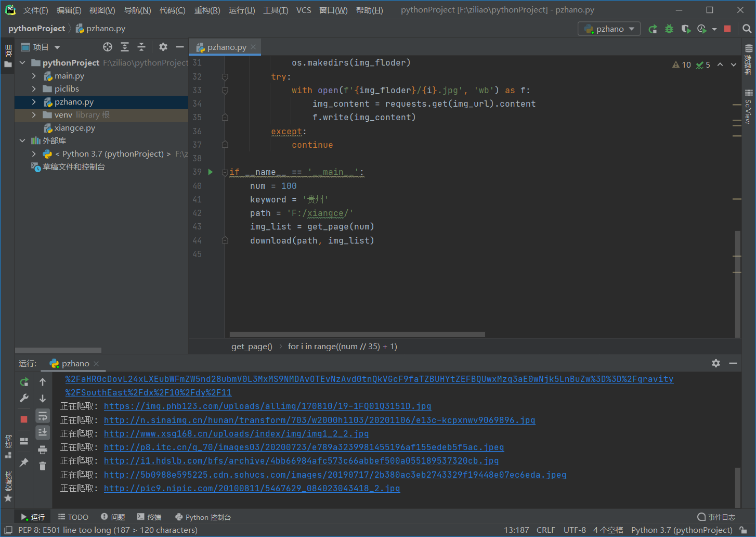756x537 pixels.
Task: Open the 工具(T) menu
Action: (276, 10)
